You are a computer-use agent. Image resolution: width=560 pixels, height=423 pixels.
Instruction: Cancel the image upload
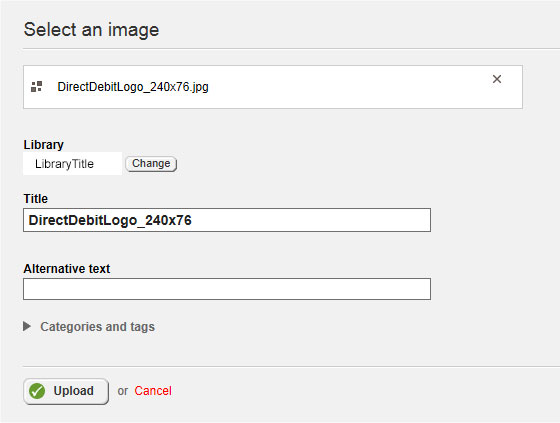tap(153, 391)
